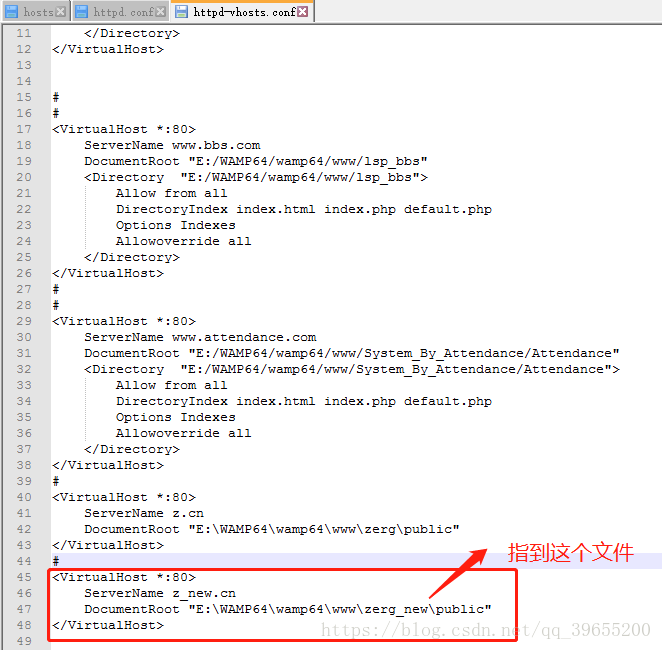Viewport: 662px width, 650px height.
Task: Click 'Allowoverride all' on line 36
Action: [x=184, y=433]
